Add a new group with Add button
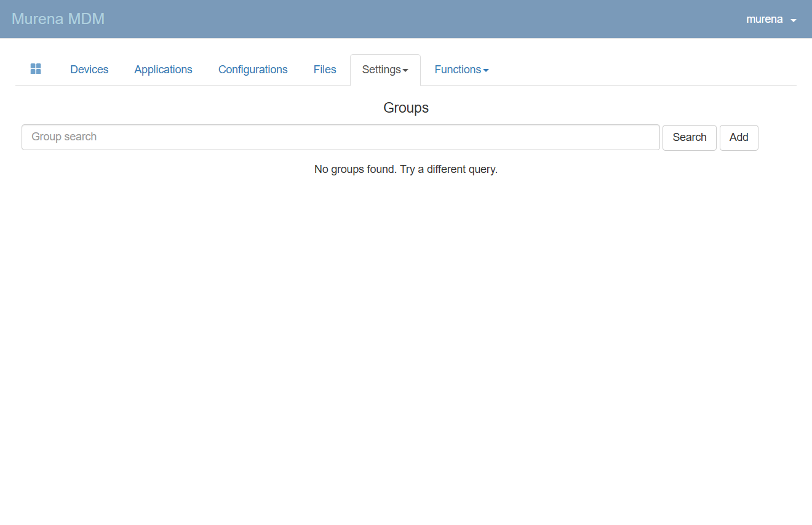Viewport: 812px width, 525px height. click(x=738, y=137)
